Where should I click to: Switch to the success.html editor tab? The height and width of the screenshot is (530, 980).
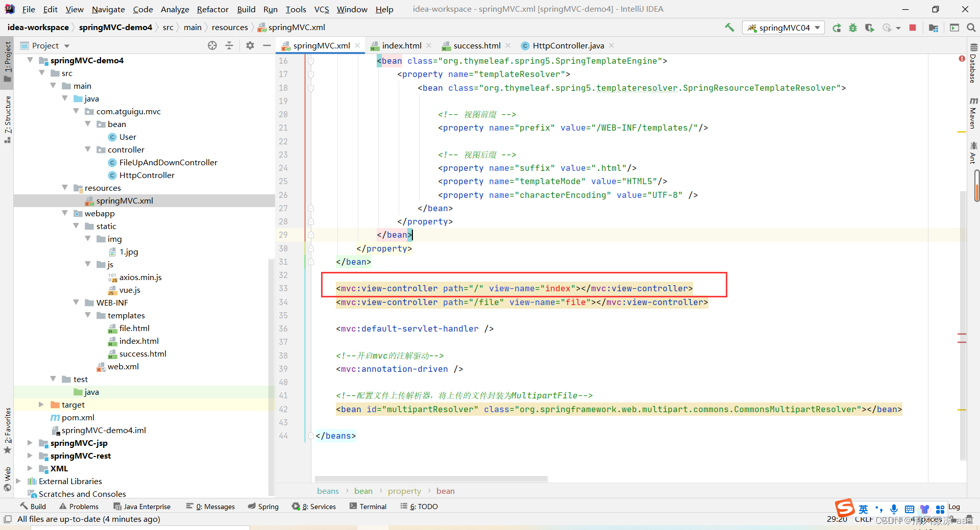pos(476,45)
